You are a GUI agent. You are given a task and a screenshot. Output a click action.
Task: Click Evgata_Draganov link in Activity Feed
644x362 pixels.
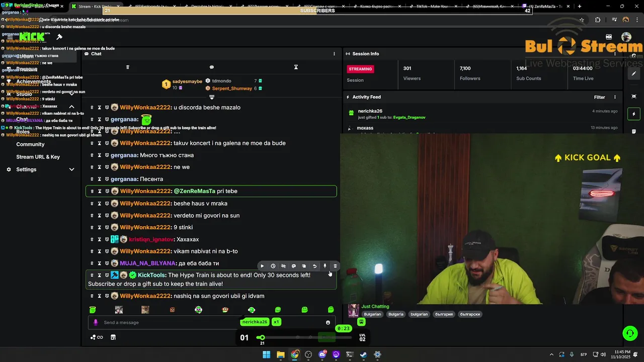(x=409, y=117)
